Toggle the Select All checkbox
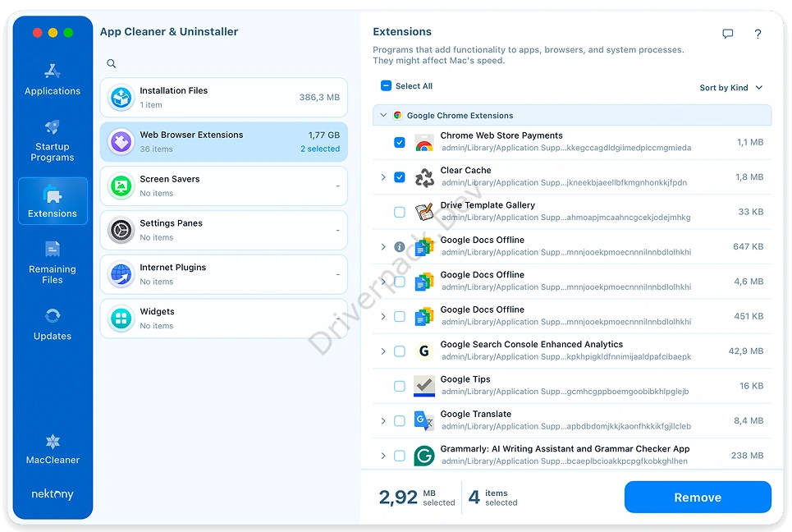This screenshot has height=532, width=792. (x=386, y=86)
